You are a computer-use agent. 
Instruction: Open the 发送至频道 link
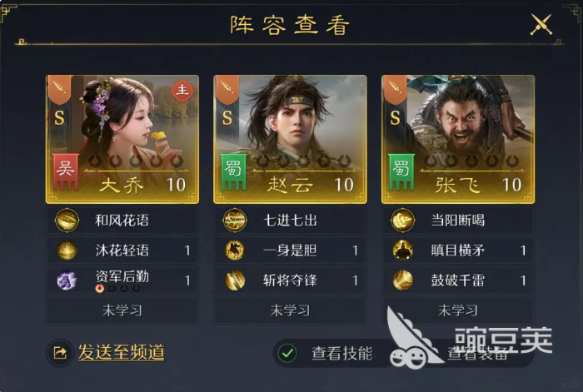(x=122, y=352)
